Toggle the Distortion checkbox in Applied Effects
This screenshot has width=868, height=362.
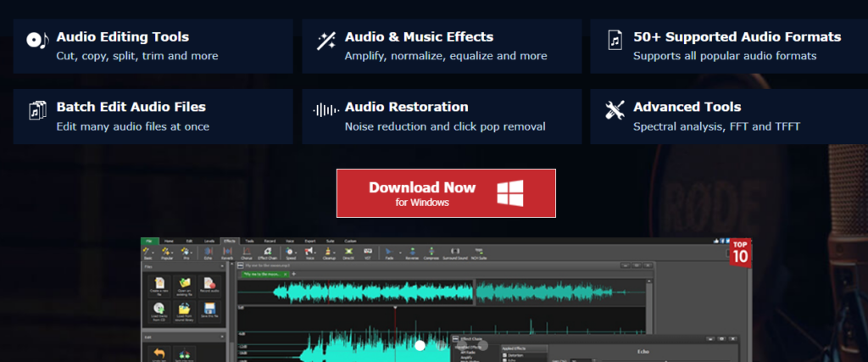[x=504, y=355]
